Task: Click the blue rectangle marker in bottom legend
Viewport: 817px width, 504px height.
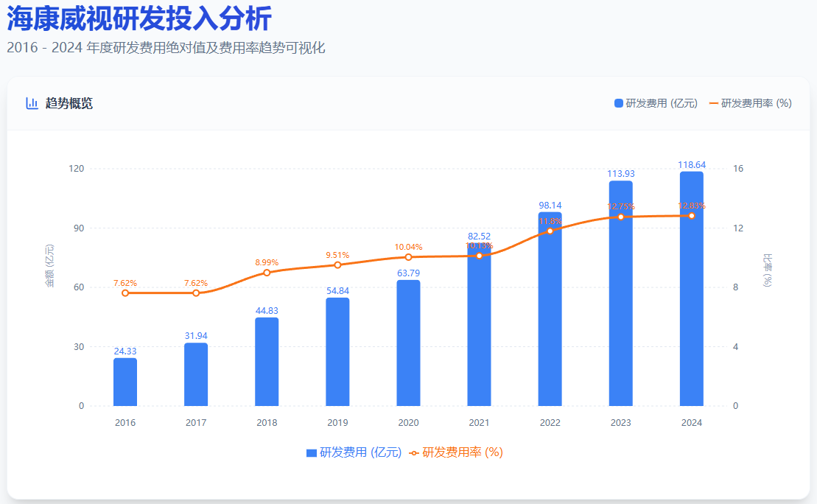Action: tap(311, 452)
